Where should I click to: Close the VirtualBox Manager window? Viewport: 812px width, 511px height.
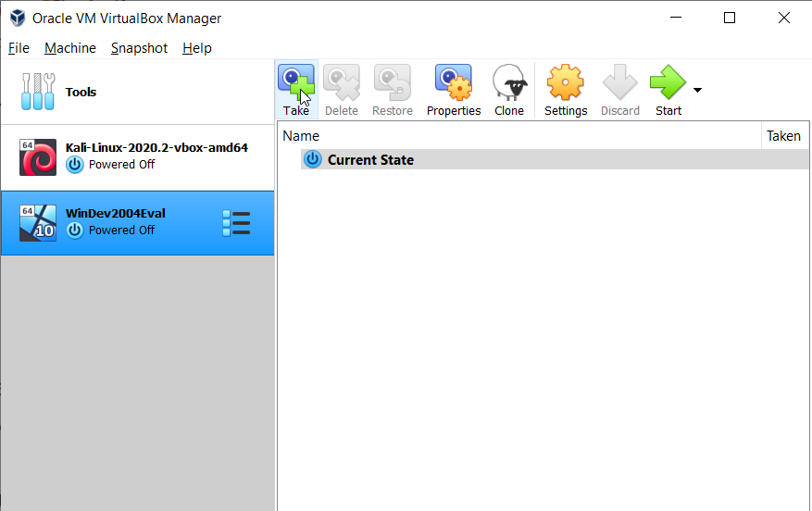pos(784,18)
